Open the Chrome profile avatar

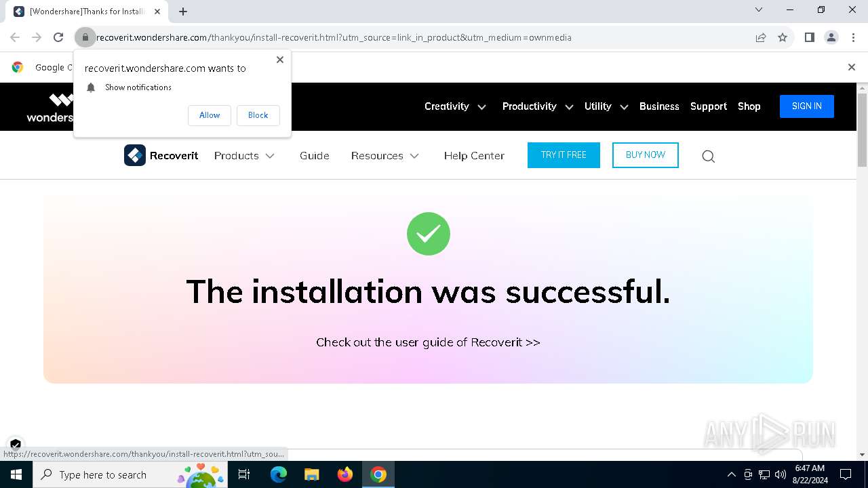pos(831,37)
